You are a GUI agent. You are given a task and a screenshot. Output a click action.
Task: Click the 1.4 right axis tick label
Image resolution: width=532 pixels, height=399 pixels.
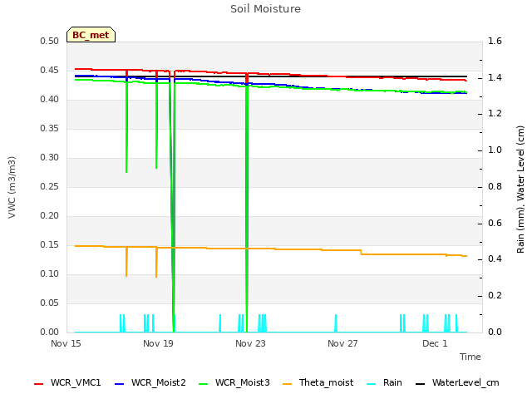click(x=495, y=77)
